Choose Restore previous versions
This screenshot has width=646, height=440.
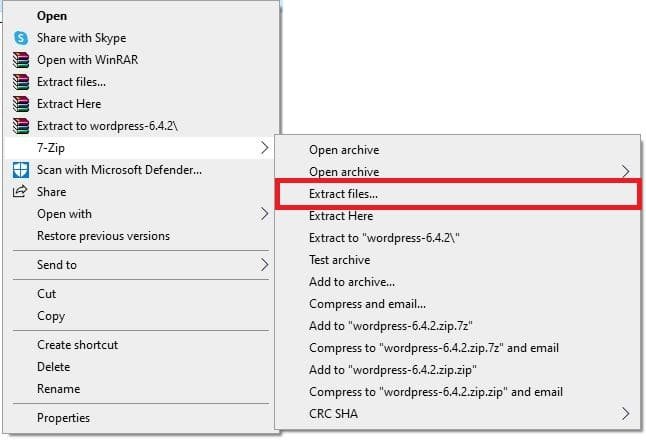tap(103, 236)
